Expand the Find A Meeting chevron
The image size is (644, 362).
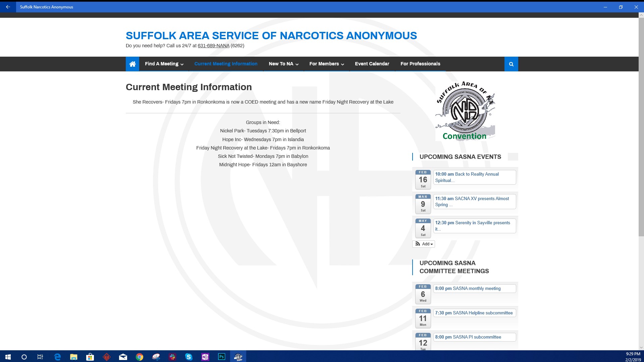click(x=182, y=64)
